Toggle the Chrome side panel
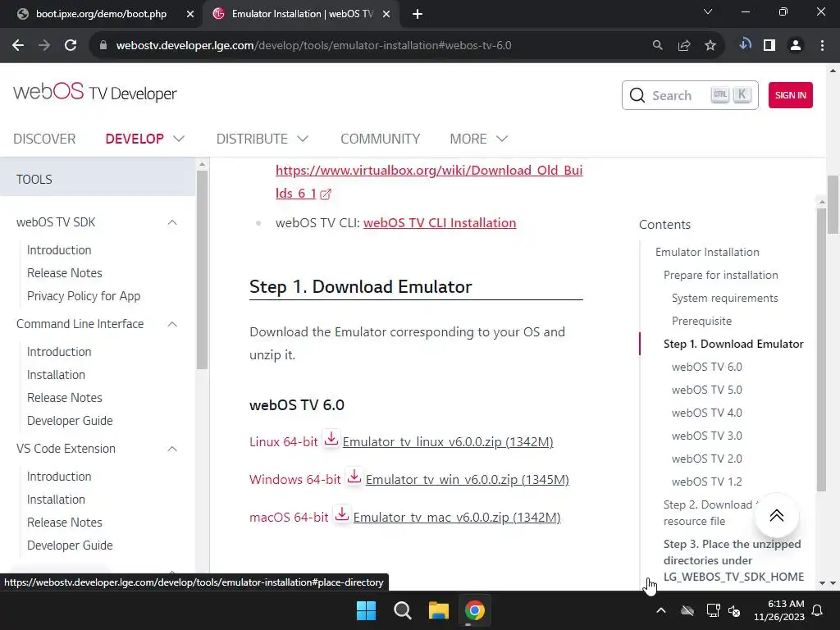This screenshot has height=630, width=840. [x=769, y=46]
